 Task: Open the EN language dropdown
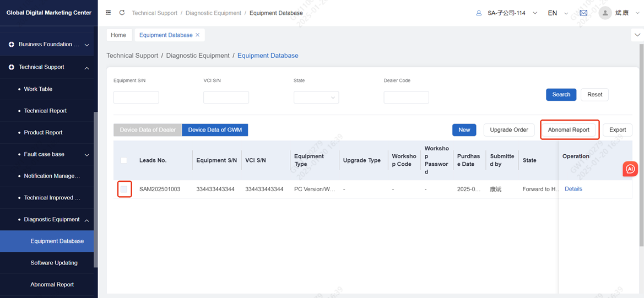[558, 13]
